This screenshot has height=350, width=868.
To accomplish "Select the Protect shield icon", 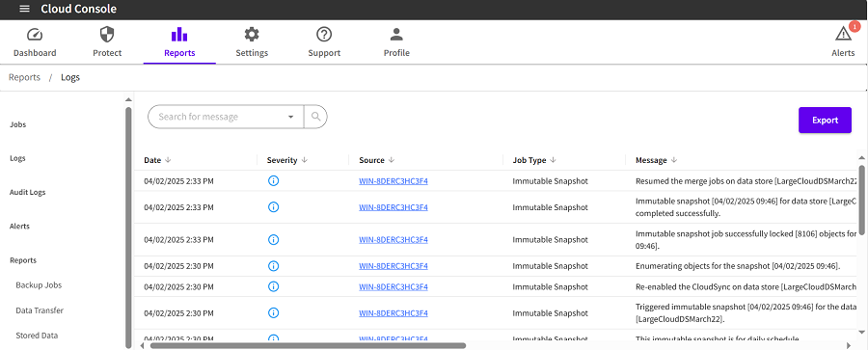I will tap(107, 35).
